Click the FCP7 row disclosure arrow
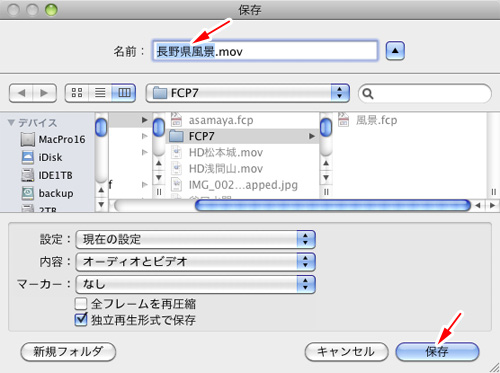 pyautogui.click(x=312, y=136)
